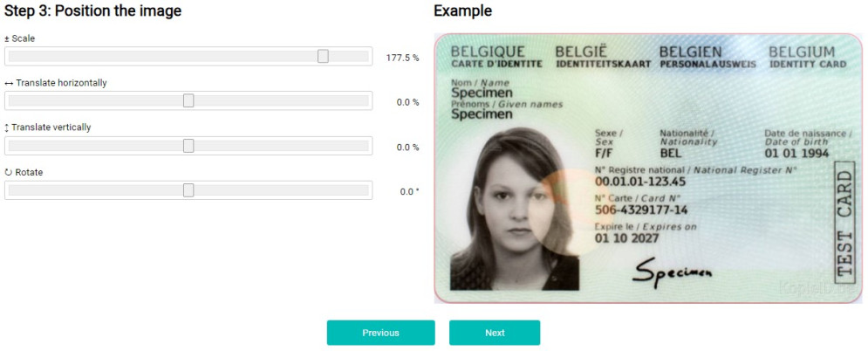Click the vertical arrows translate icon
This screenshot has height=351, width=868.
7,127
